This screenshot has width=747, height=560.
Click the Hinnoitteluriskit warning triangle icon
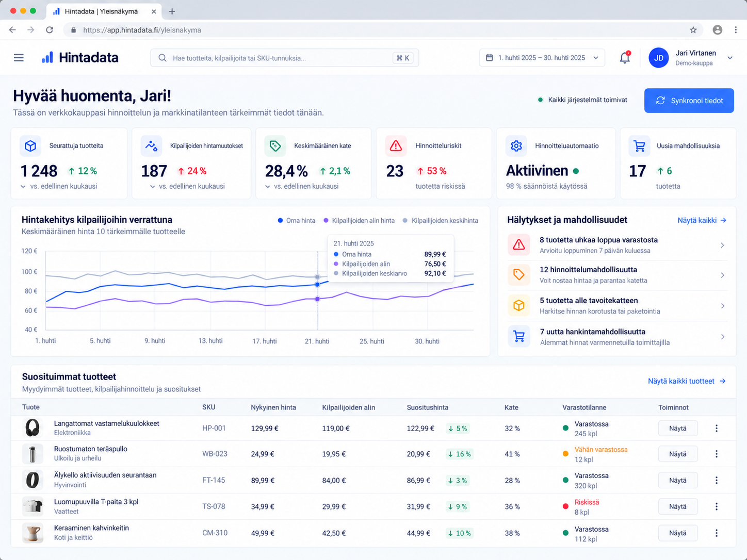click(396, 146)
